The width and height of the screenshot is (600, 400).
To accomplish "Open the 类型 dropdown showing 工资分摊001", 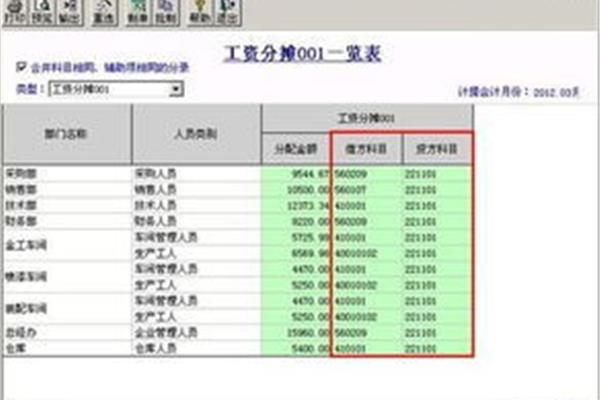I will coord(116,89).
